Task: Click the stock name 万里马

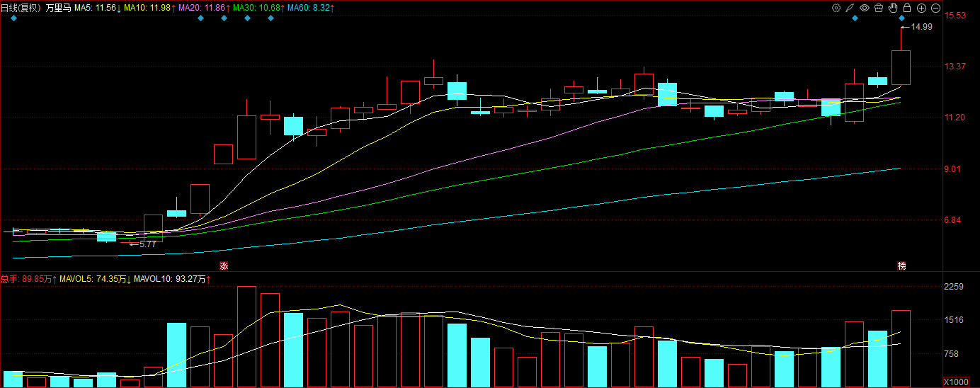Action: [x=58, y=7]
